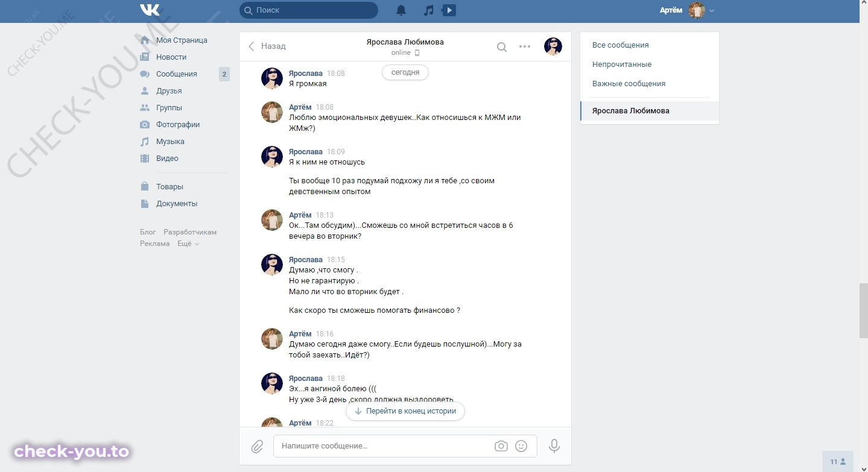Screen dimensions: 868x472
Task: Click the home icon next to Моя Страница
Action: tap(145, 40)
